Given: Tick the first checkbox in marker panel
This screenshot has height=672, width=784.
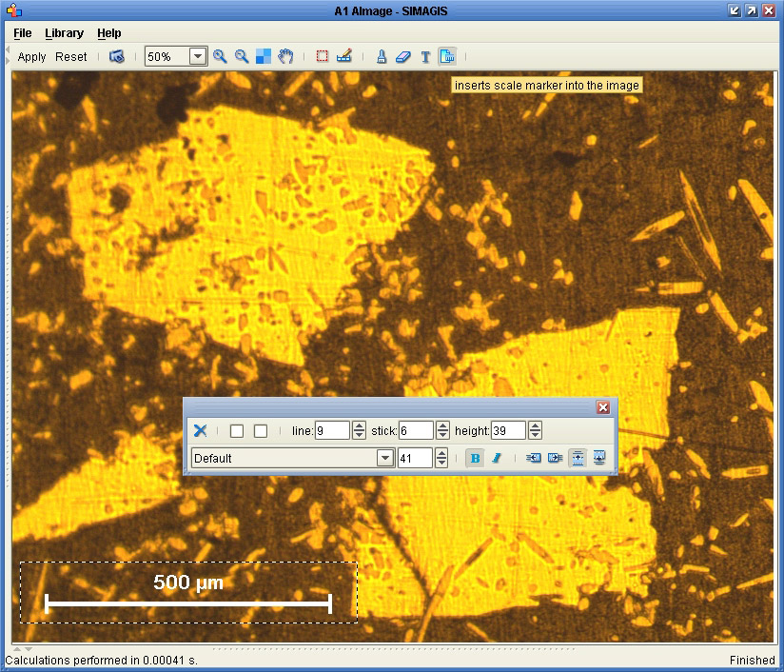Looking at the screenshot, I should 237,431.
